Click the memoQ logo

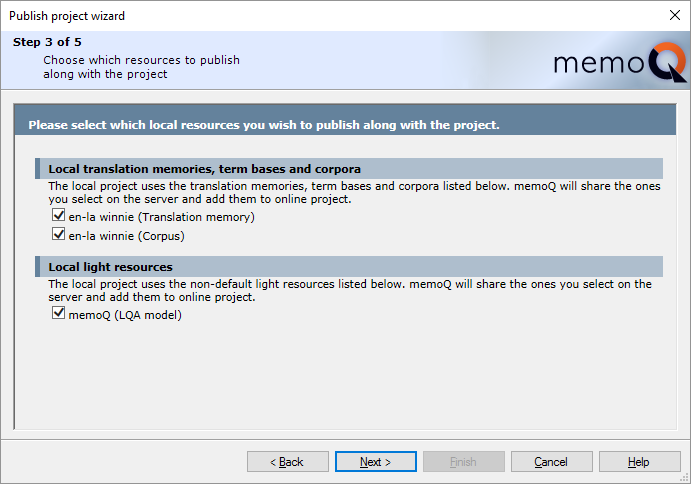(619, 64)
